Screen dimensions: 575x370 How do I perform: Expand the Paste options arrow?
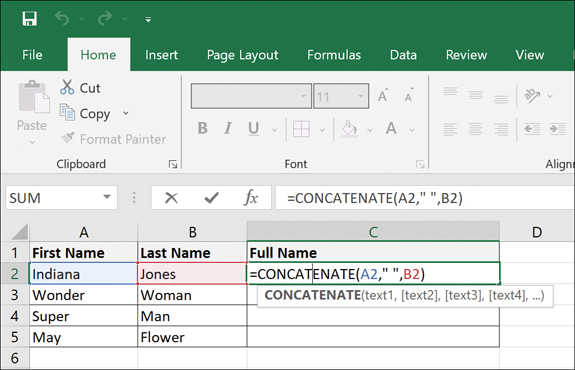[x=32, y=142]
